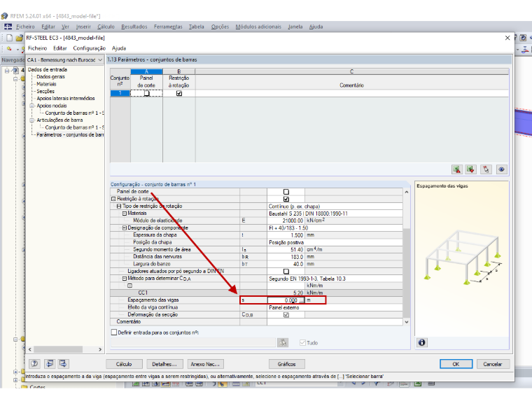Click the RFEM application icon in title bar

[4, 16]
